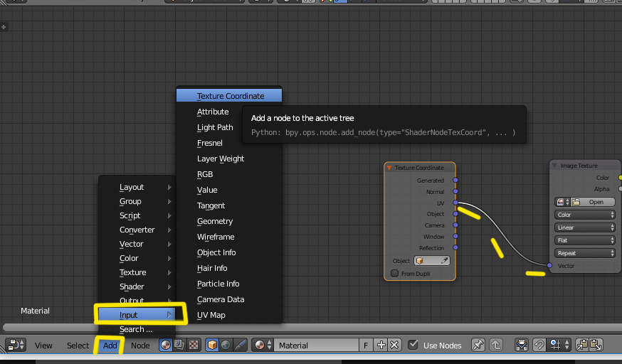Toggle the F fake user button
The width and height of the screenshot is (622, 364).
pos(366,346)
